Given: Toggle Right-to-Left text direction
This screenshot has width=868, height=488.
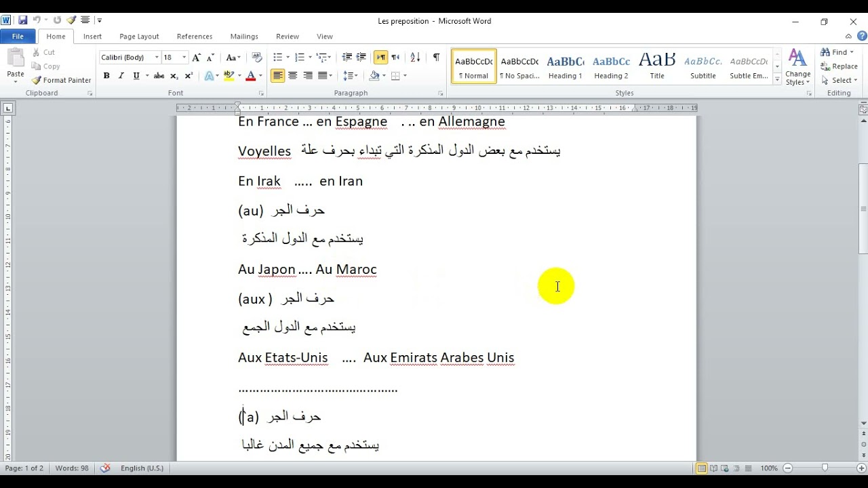Looking at the screenshot, I should [395, 58].
